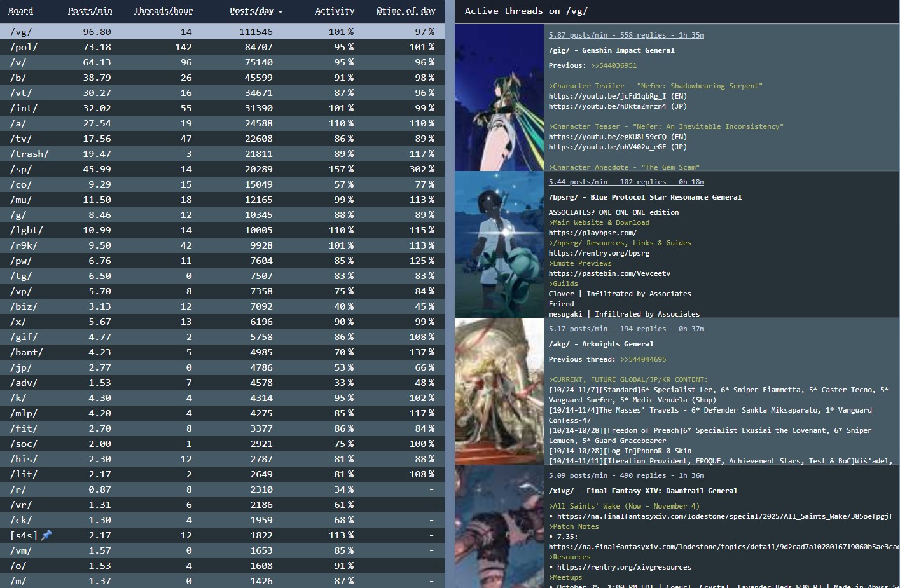Open the youtu.be/egKU8L59cCQ (EN) link
900x588 pixels.
click(618, 137)
